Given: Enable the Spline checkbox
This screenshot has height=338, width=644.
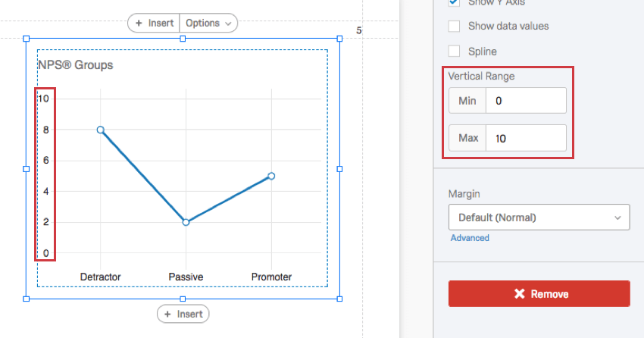Looking at the screenshot, I should [454, 52].
